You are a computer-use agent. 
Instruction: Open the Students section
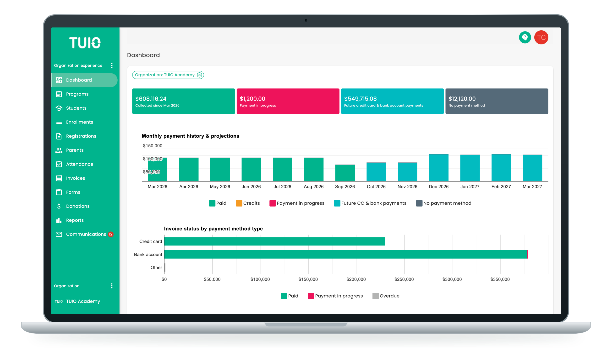84,108
